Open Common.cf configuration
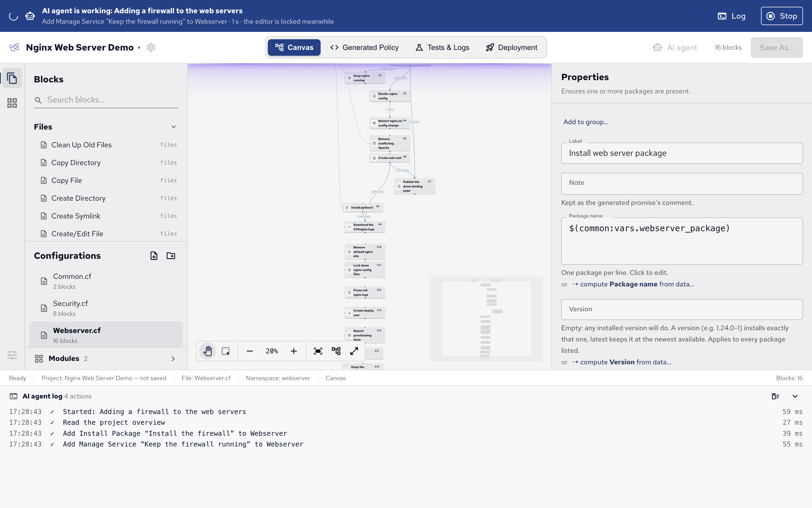The height and width of the screenshot is (508, 812). [x=106, y=281]
